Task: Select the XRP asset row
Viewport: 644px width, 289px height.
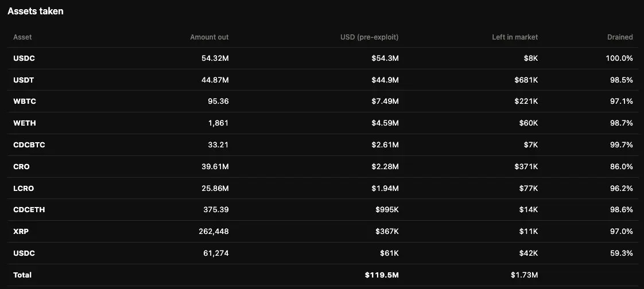Action: 322,231
